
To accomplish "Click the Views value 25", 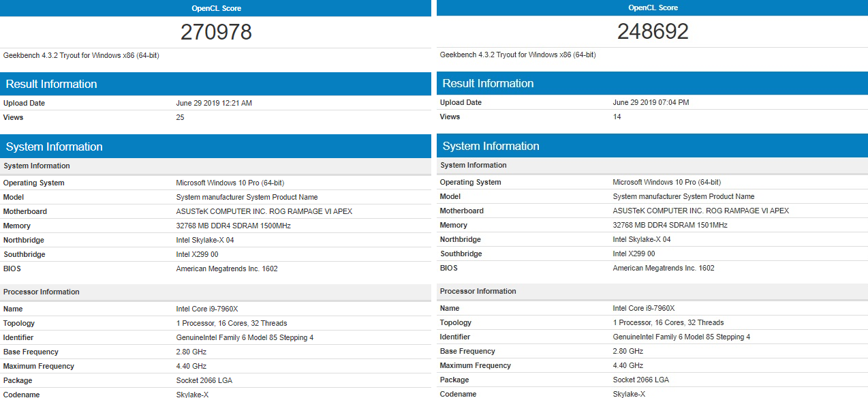I will point(180,117).
